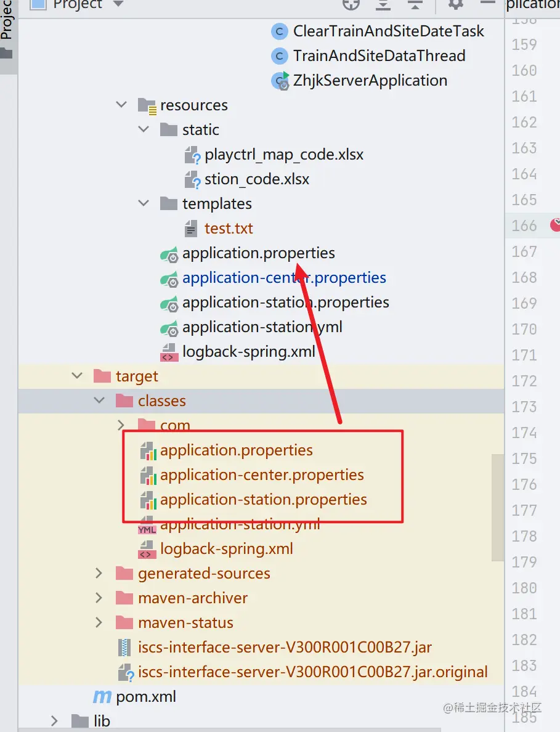Click the Project tool window settings gear
560x732 pixels.
455,4
